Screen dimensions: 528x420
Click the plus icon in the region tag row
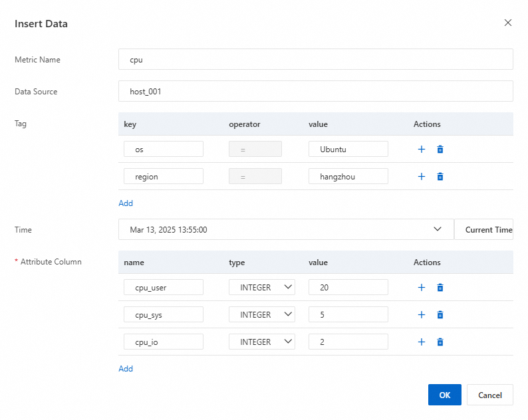tap(421, 177)
